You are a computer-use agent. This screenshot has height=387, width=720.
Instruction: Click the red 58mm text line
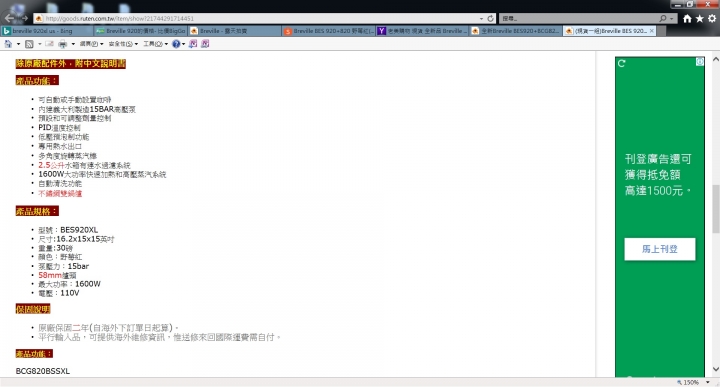tap(57, 275)
